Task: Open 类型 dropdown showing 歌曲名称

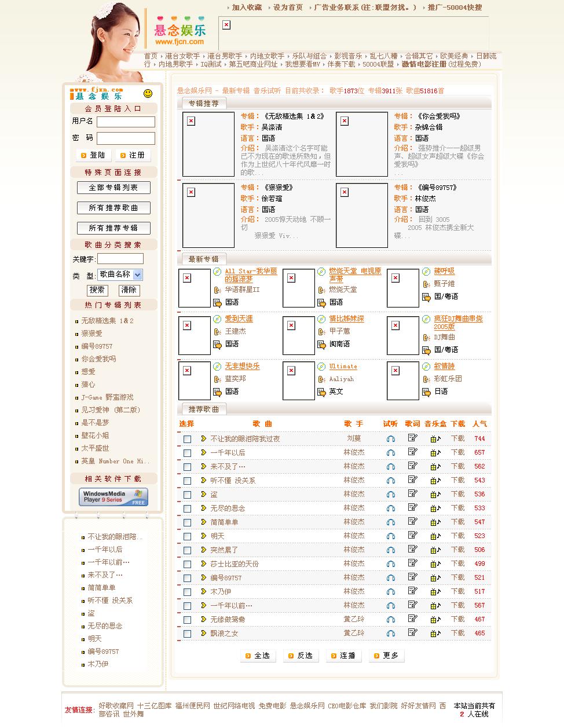Action: [x=120, y=275]
